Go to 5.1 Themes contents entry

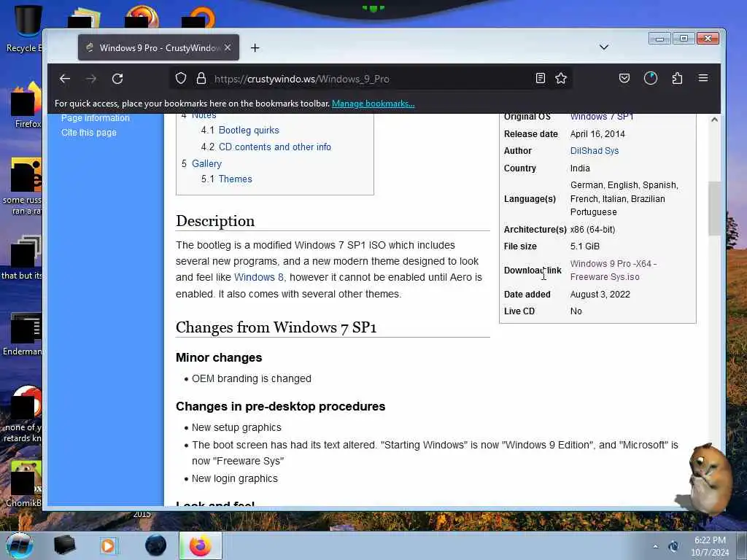(227, 179)
